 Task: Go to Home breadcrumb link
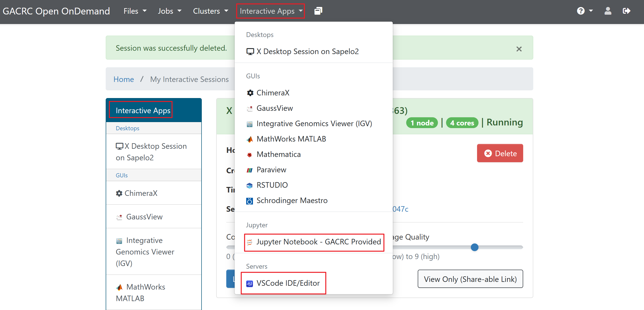click(x=123, y=79)
